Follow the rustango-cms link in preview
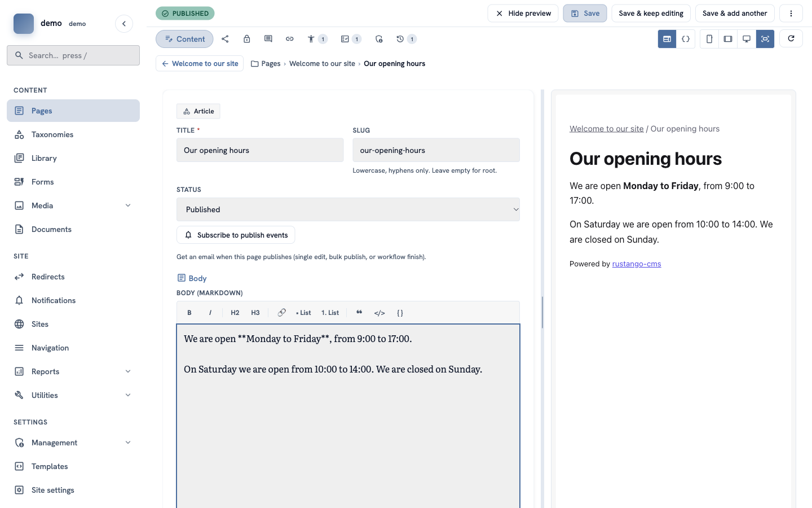Screen dimensions: 812x508 (x=637, y=264)
